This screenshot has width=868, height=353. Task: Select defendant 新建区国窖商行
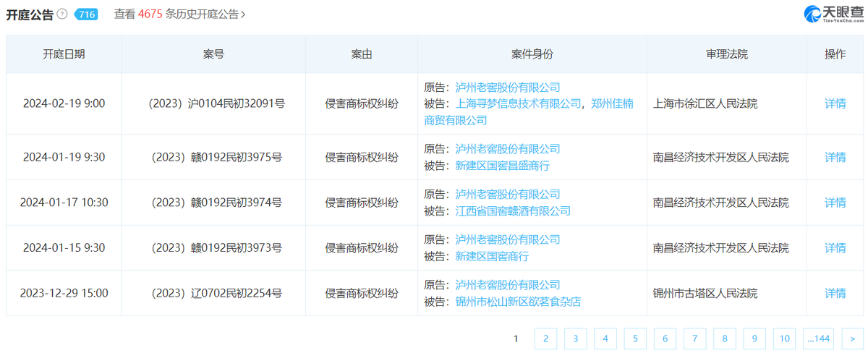pos(492,256)
